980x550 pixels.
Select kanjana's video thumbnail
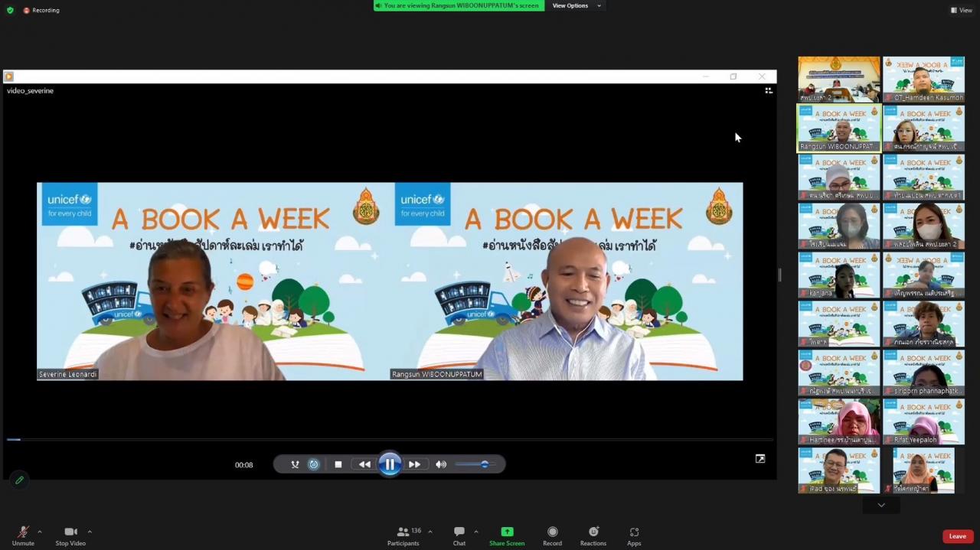839,275
